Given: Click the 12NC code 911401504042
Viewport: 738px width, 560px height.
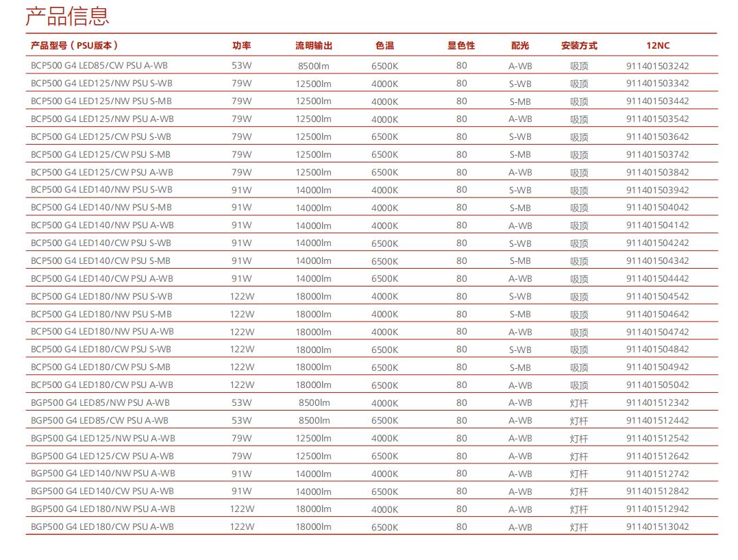Looking at the screenshot, I should (x=657, y=208).
